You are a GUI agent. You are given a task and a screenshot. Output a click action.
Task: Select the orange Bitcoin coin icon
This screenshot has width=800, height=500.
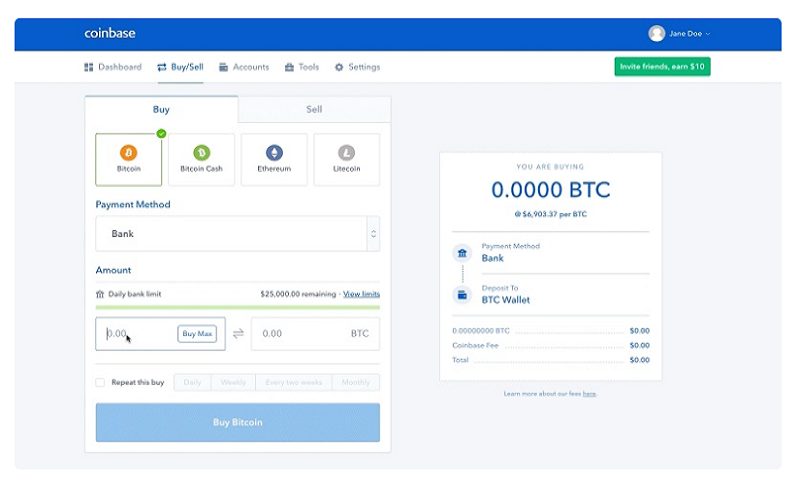[129, 152]
